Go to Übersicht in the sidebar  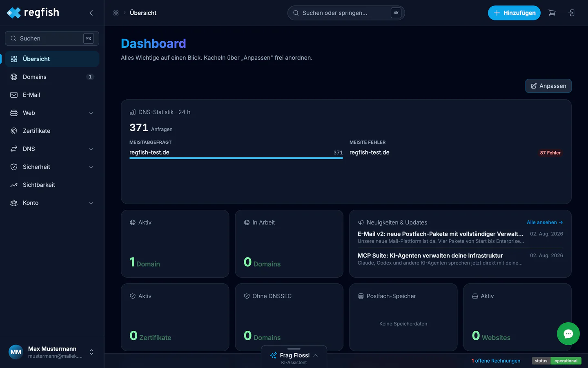tap(52, 59)
